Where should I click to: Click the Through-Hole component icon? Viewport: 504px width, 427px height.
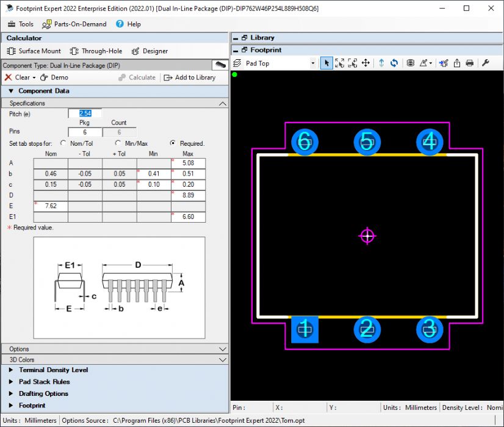point(74,51)
